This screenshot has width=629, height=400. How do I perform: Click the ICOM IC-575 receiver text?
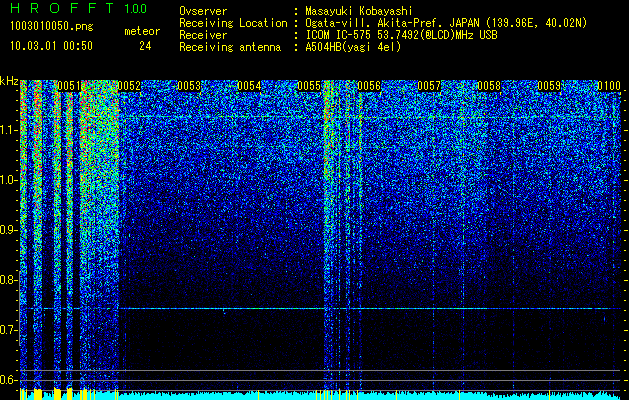point(401,35)
